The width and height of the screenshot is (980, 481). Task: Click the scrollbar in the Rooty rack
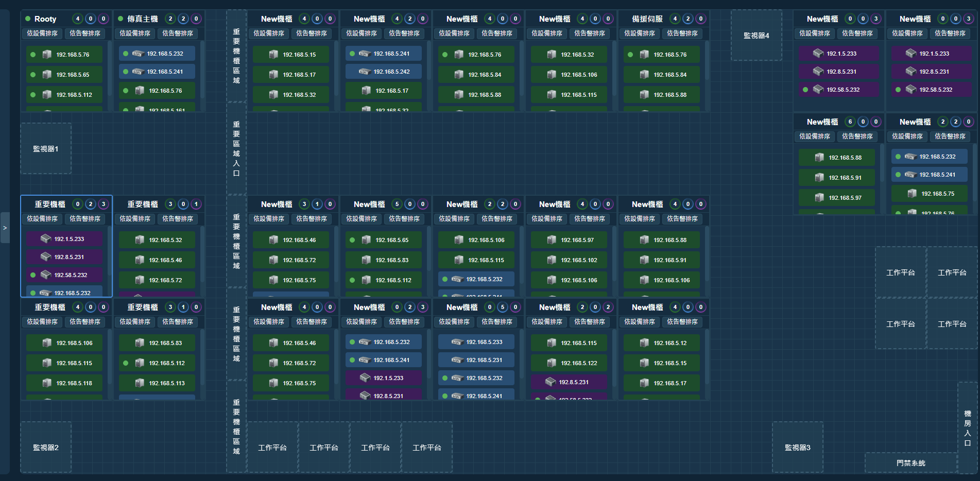click(109, 72)
